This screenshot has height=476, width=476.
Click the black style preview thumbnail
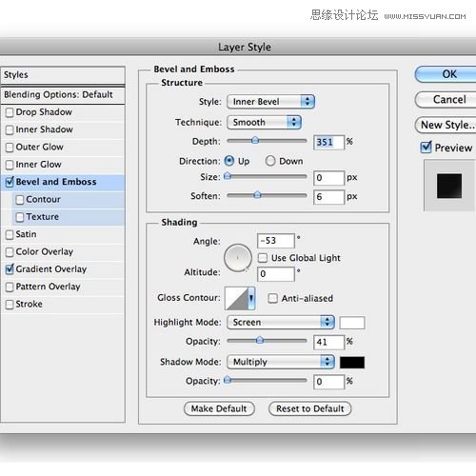click(x=449, y=186)
